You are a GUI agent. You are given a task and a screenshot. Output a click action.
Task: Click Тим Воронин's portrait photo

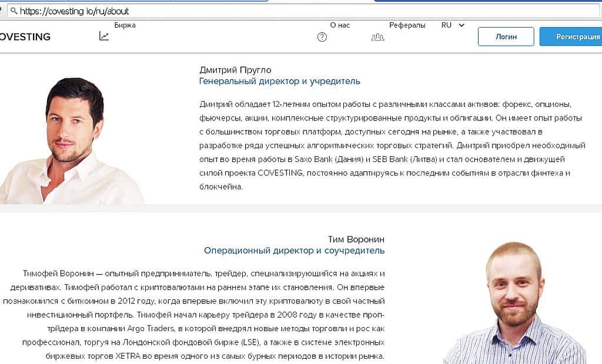515,302
